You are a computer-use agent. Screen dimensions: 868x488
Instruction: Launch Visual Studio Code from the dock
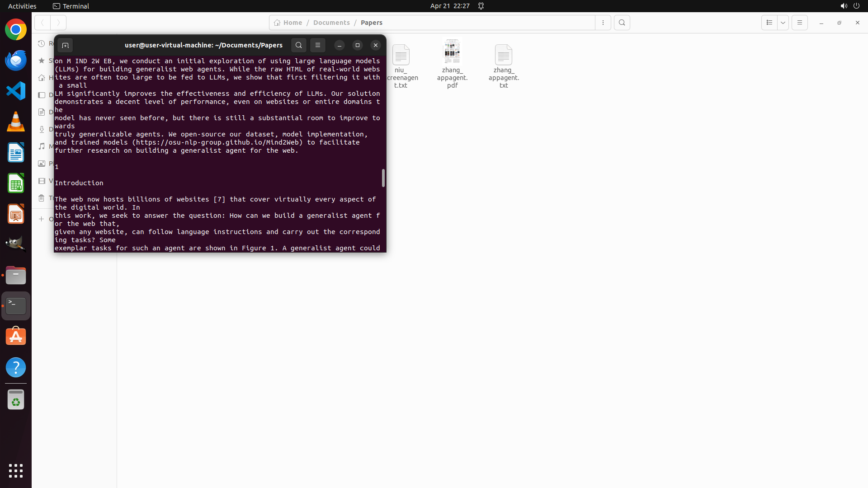pyautogui.click(x=16, y=91)
